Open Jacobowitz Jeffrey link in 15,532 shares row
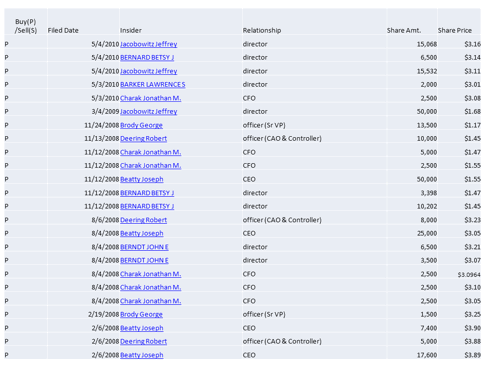 pyautogui.click(x=148, y=71)
